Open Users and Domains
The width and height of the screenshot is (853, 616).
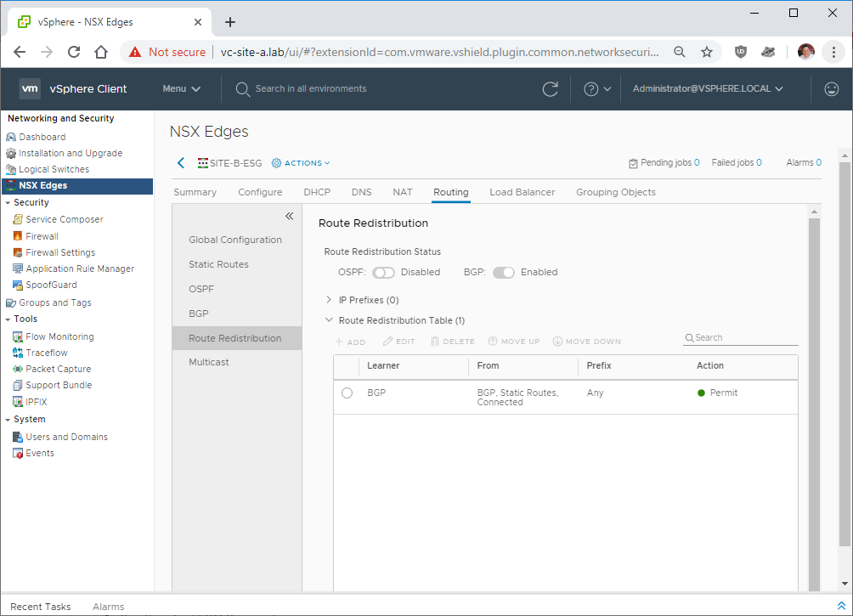[x=60, y=437]
